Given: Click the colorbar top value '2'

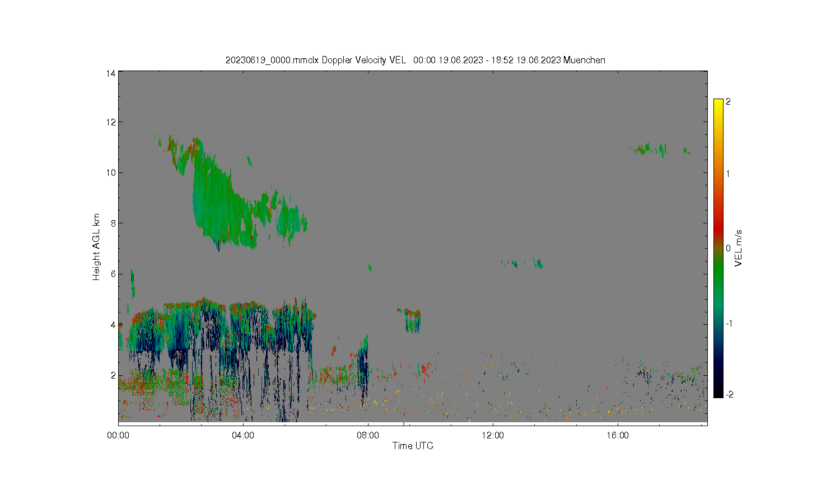Looking at the screenshot, I should [x=728, y=102].
